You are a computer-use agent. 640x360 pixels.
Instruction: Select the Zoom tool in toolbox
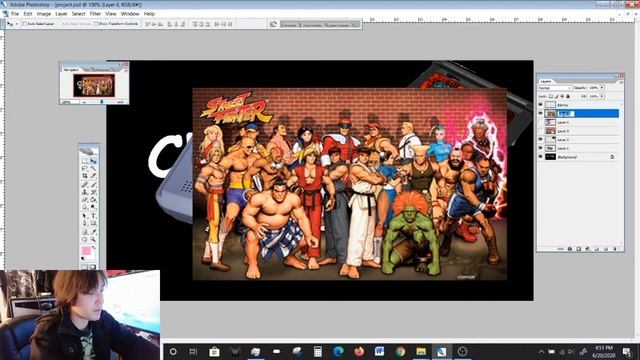(93, 240)
